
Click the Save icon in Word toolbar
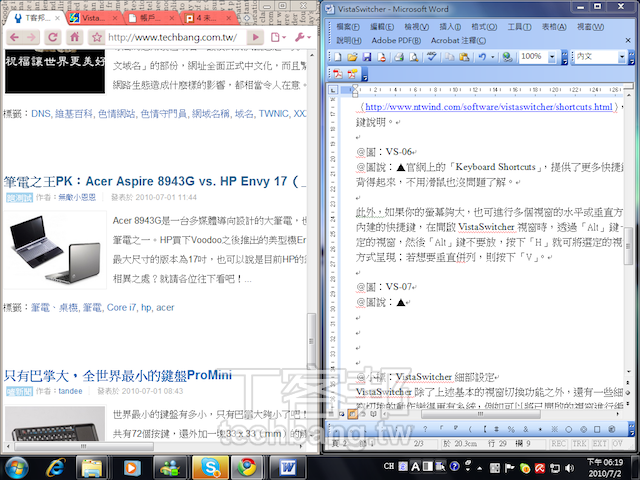pyautogui.click(x=366, y=57)
